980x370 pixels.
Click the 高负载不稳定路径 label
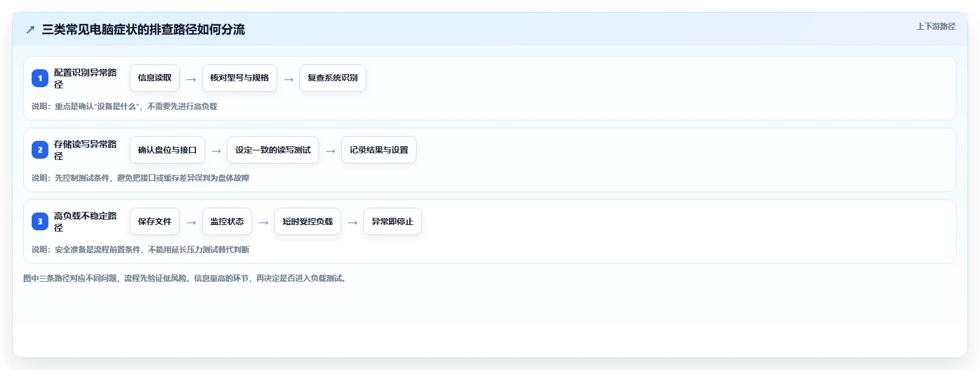[x=85, y=221]
